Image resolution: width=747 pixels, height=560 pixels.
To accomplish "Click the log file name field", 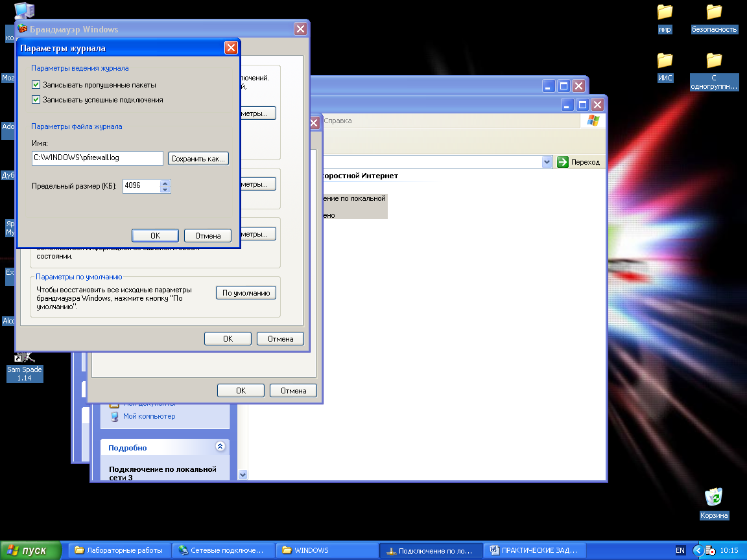I will (97, 158).
